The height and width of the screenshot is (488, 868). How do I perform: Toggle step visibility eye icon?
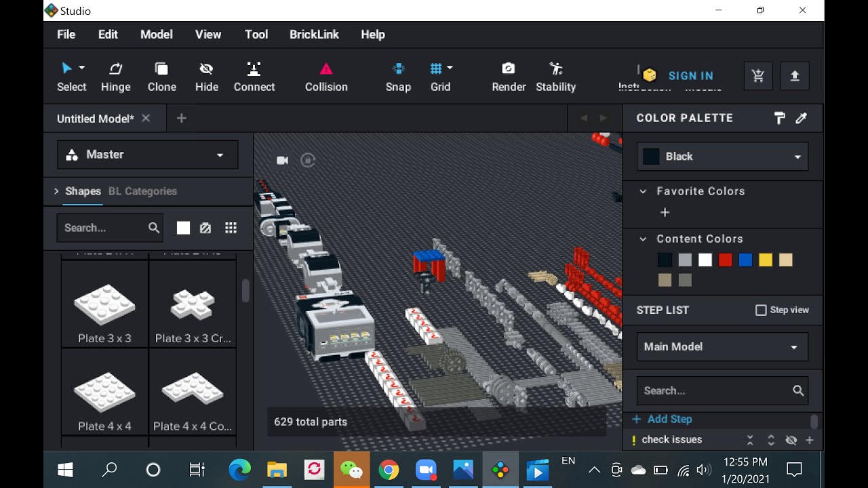[x=791, y=441]
